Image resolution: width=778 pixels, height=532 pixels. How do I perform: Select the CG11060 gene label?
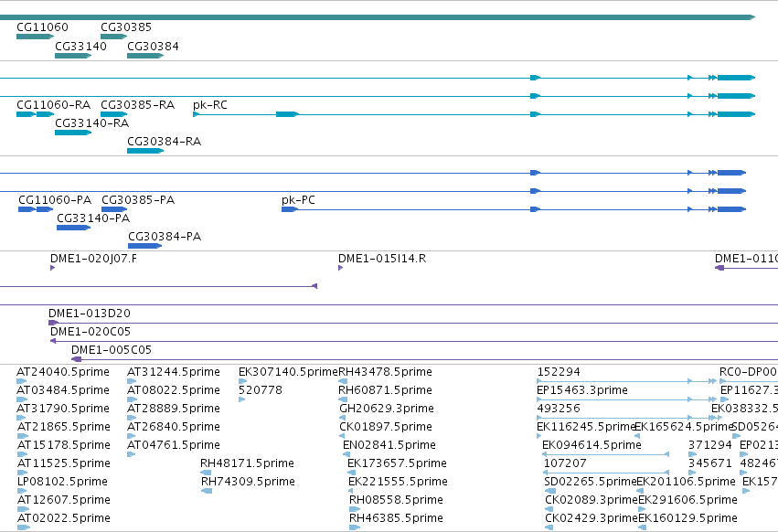coord(42,27)
